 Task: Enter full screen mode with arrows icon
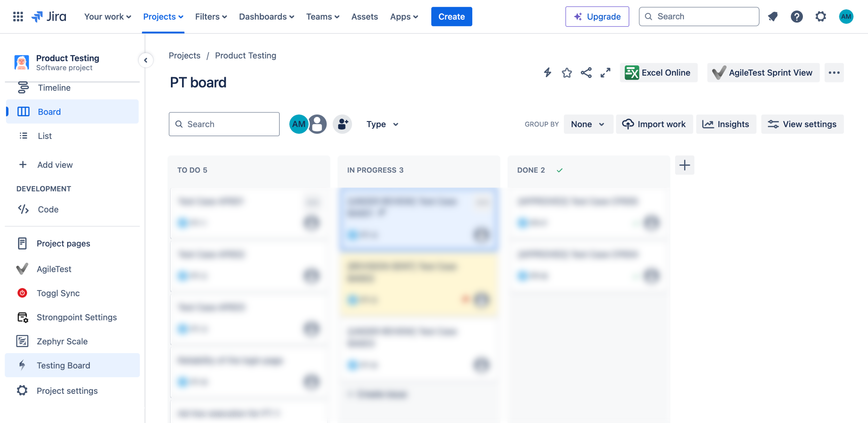tap(605, 73)
